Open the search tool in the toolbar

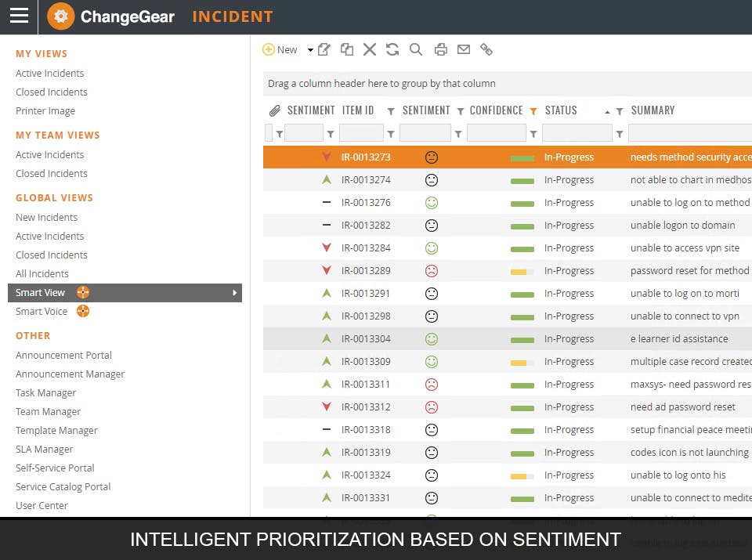416,49
